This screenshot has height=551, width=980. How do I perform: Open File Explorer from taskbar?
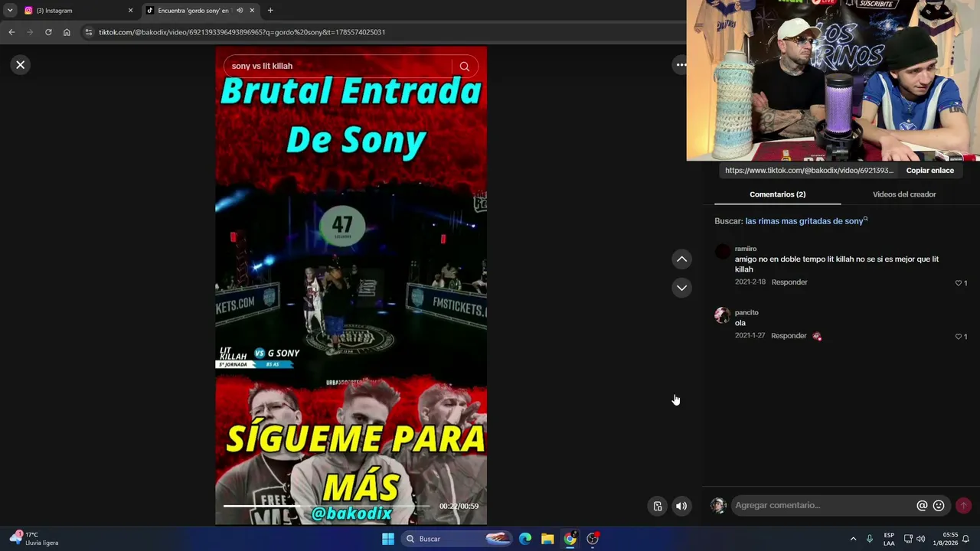(547, 539)
